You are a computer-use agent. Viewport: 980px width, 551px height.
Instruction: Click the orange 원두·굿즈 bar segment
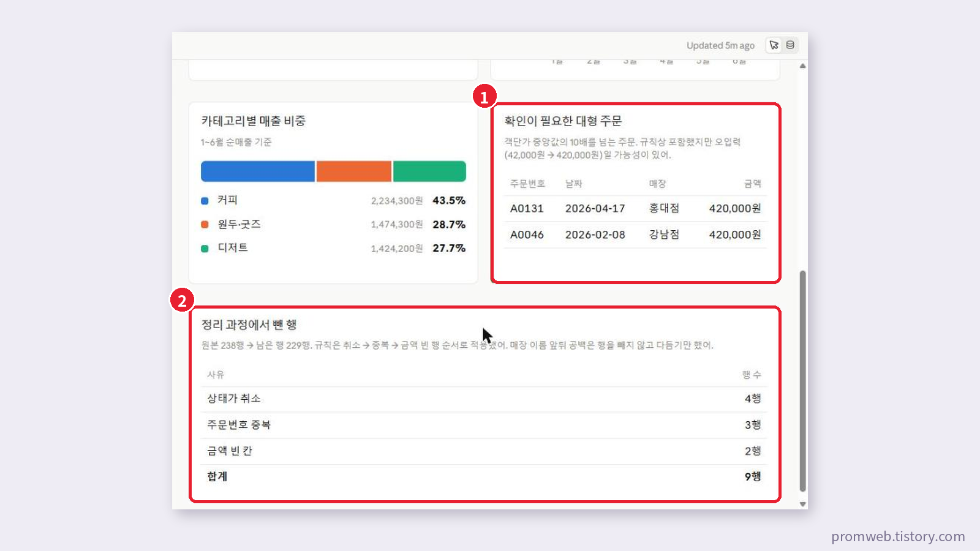(354, 171)
